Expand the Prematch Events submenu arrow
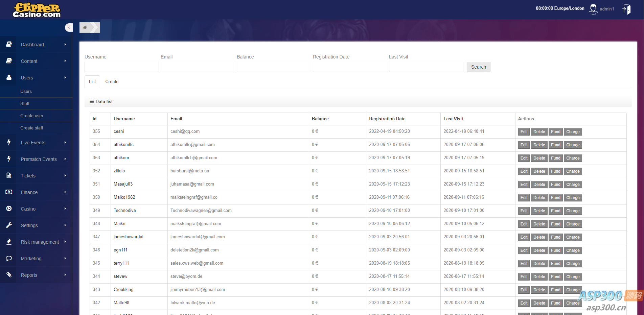 [65, 159]
